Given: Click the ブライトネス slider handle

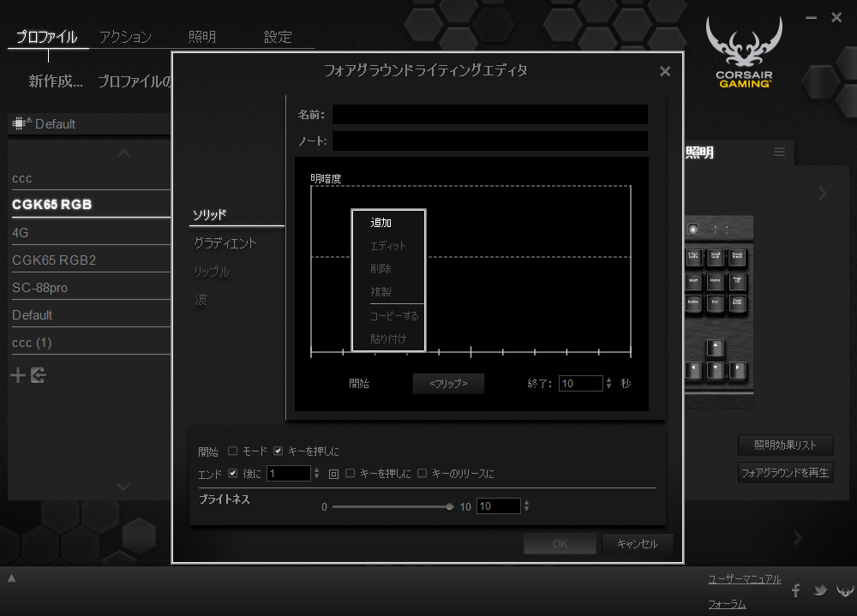Looking at the screenshot, I should [x=449, y=506].
